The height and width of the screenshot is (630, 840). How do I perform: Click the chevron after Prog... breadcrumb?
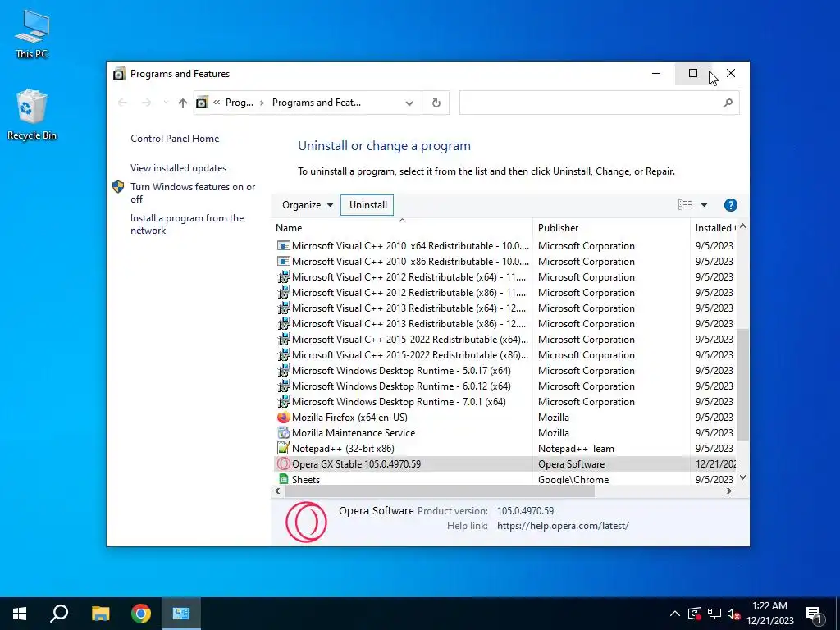262,103
